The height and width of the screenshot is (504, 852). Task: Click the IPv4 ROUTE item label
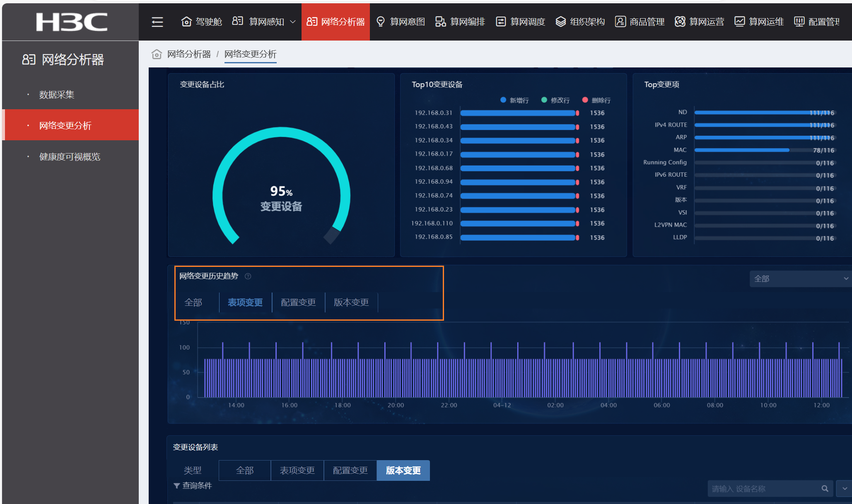pyautogui.click(x=671, y=125)
